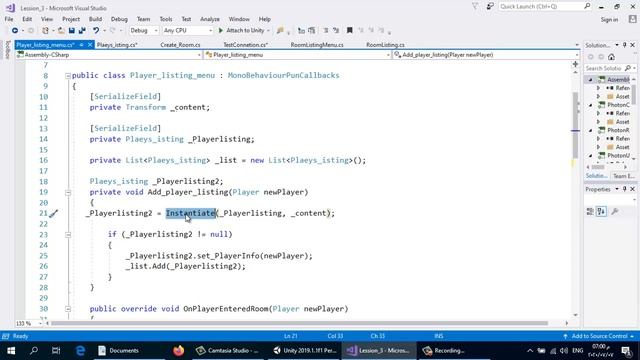Image resolution: width=640 pixels, height=360 pixels.
Task: Collapse the if block outline at line 23
Action: 68,235
